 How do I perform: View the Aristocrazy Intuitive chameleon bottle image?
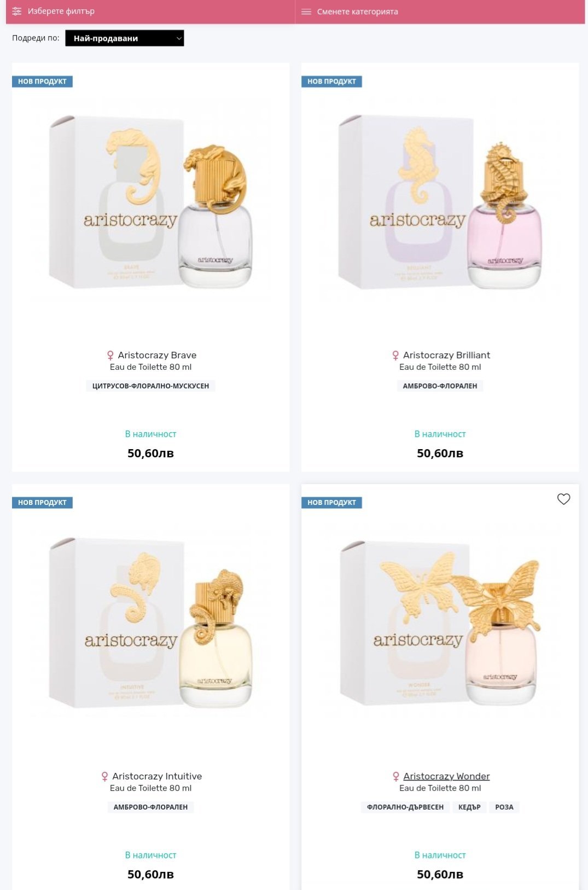(x=150, y=624)
